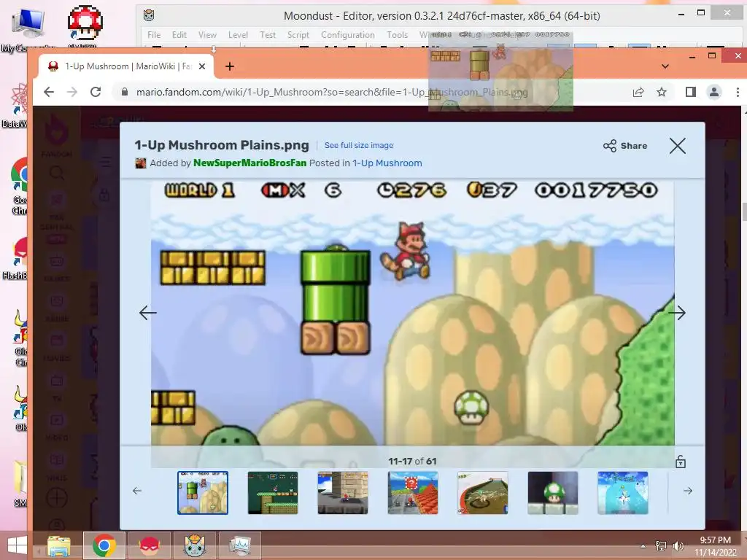Select the green cave level thumbnail
The image size is (747, 560).
[273, 493]
